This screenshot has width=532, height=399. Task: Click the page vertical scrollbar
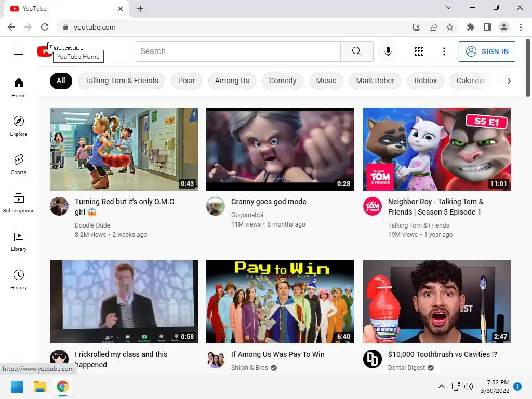(x=528, y=68)
